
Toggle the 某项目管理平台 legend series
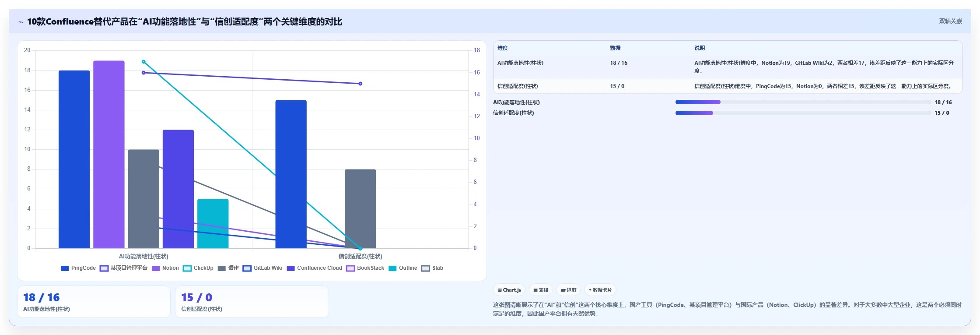coord(124,268)
